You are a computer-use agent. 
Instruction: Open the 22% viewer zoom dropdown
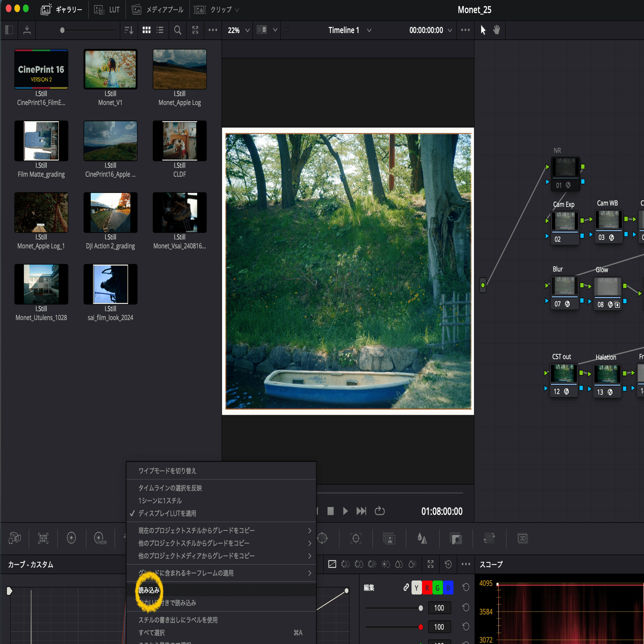(238, 30)
